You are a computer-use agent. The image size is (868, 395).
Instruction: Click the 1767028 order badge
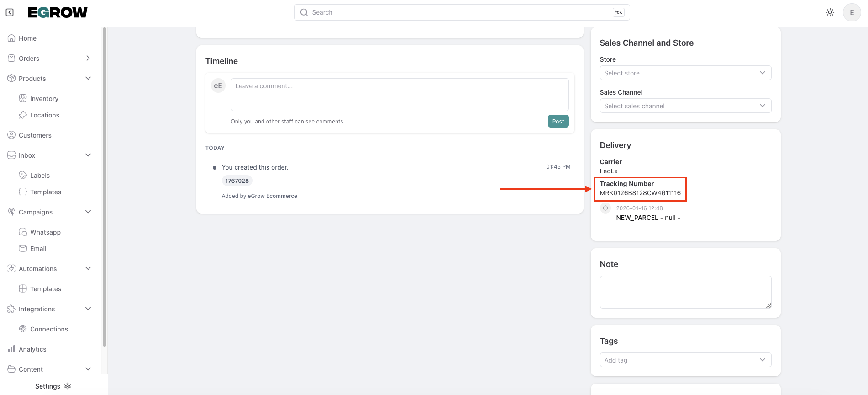click(237, 181)
